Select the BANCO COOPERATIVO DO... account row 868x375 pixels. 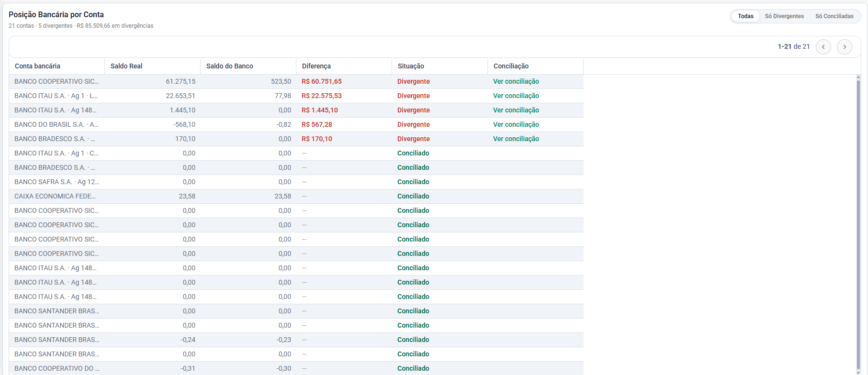tap(296, 368)
